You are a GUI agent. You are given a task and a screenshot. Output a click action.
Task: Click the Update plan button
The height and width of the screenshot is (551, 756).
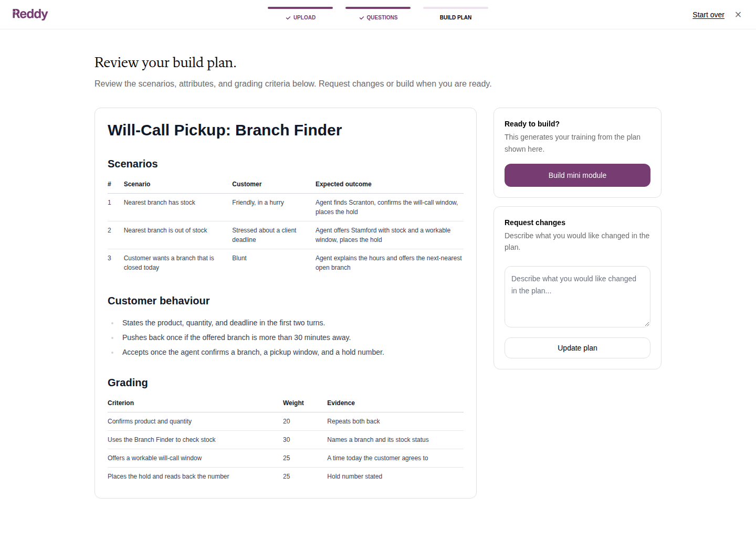point(577,348)
